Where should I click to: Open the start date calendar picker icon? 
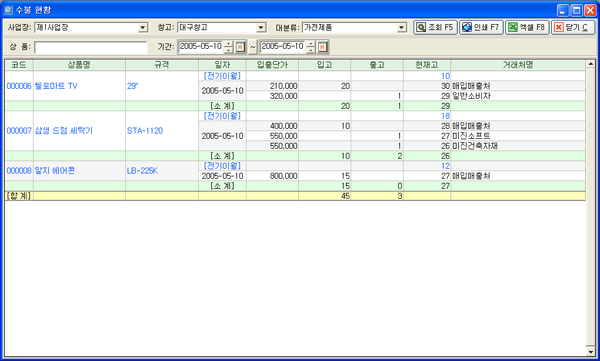(x=240, y=47)
